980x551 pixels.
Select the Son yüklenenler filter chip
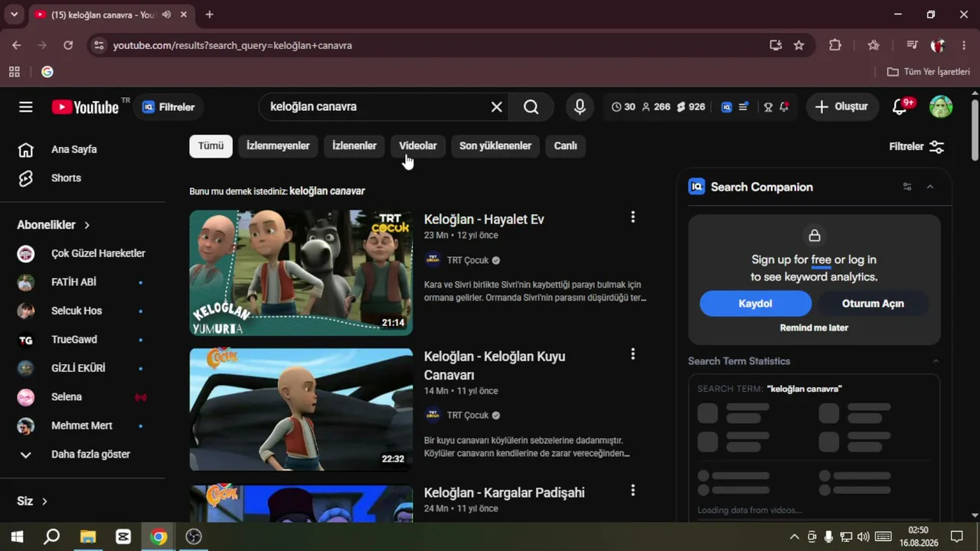point(495,146)
